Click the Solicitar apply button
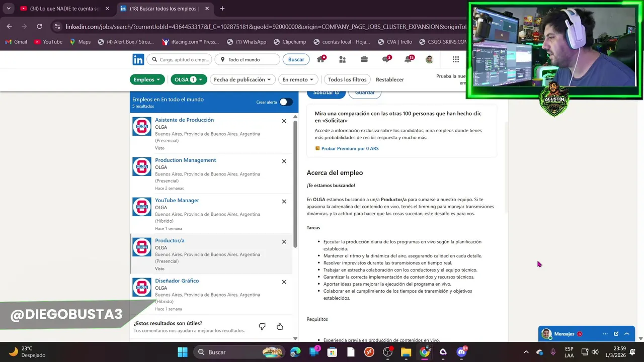The height and width of the screenshot is (362, 644). (x=326, y=93)
